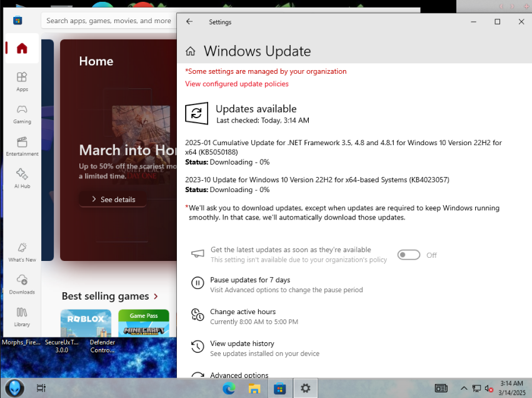532x398 pixels.
Task: Click the Microsoft Store logo icon
Action: point(18,21)
